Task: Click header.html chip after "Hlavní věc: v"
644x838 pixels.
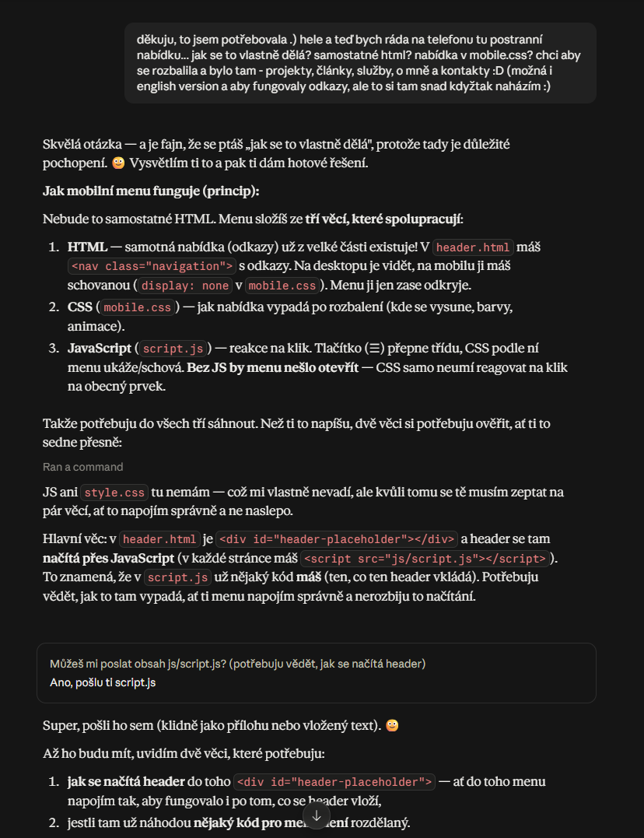Action: click(159, 538)
